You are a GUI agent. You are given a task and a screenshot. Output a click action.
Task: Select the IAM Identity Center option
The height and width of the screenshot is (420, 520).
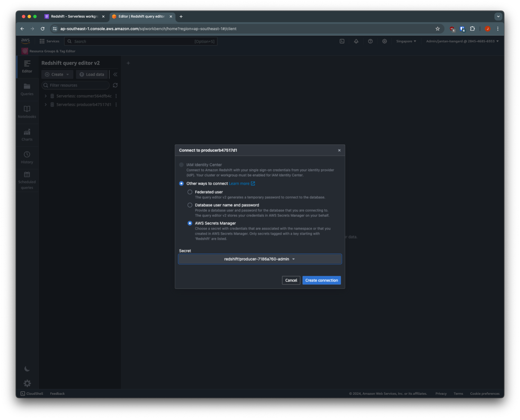[181, 165]
